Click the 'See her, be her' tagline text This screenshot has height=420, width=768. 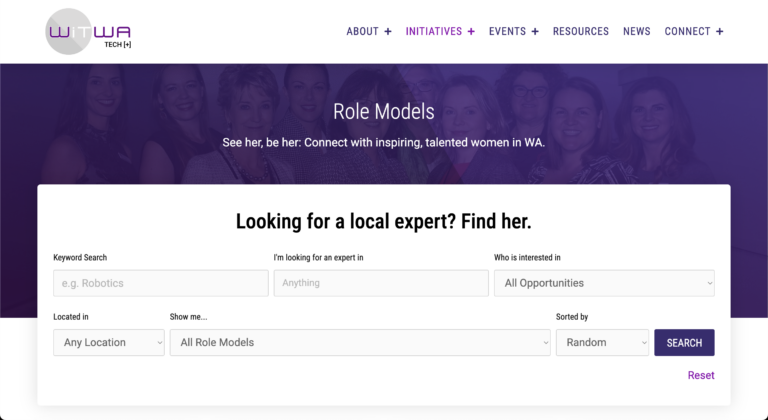(384, 143)
